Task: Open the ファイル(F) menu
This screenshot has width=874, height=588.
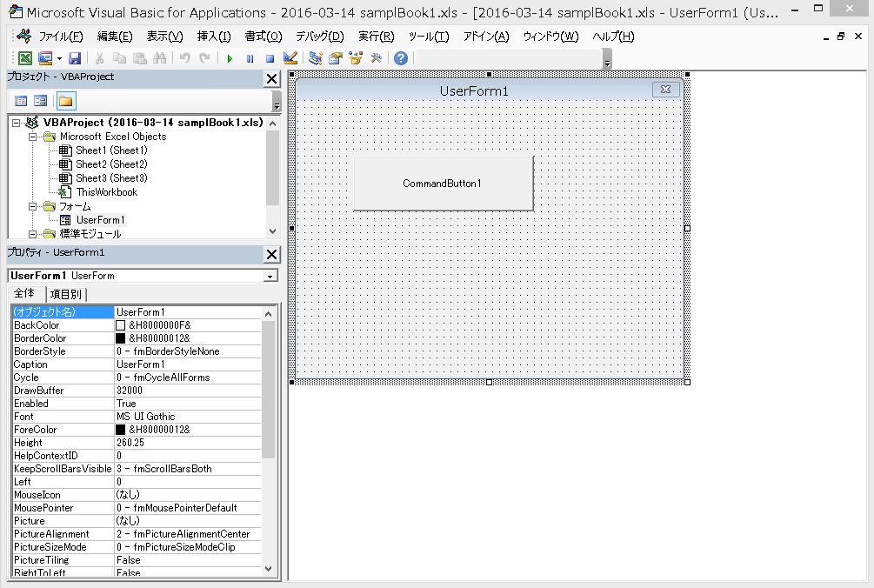Action: [60, 37]
